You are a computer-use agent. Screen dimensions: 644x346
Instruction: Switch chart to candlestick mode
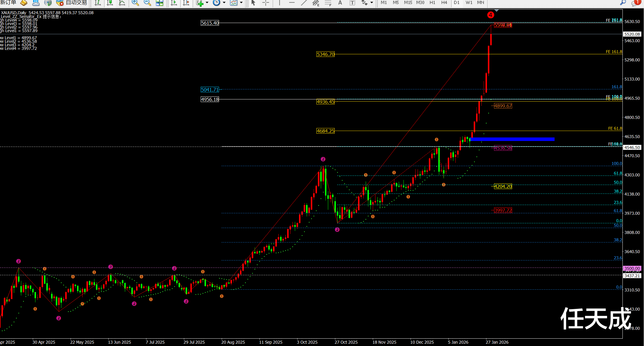[x=109, y=3]
